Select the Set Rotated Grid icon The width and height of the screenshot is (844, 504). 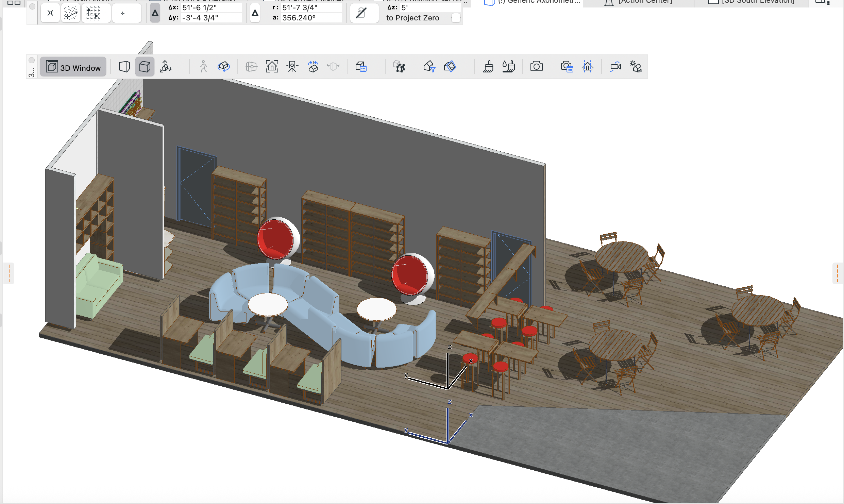click(x=71, y=13)
